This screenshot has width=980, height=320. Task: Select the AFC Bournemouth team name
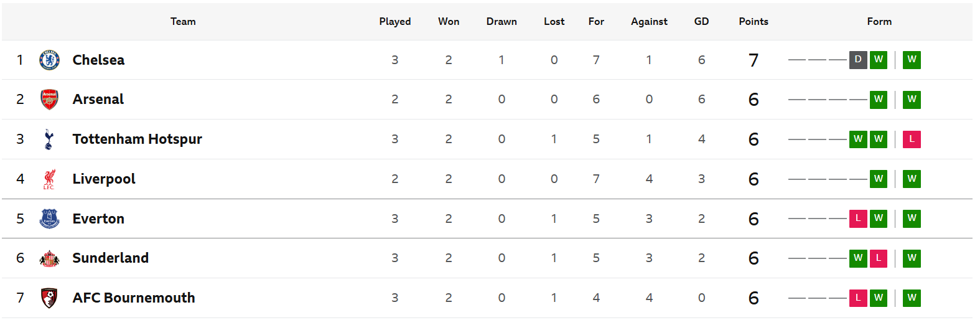[x=134, y=298]
